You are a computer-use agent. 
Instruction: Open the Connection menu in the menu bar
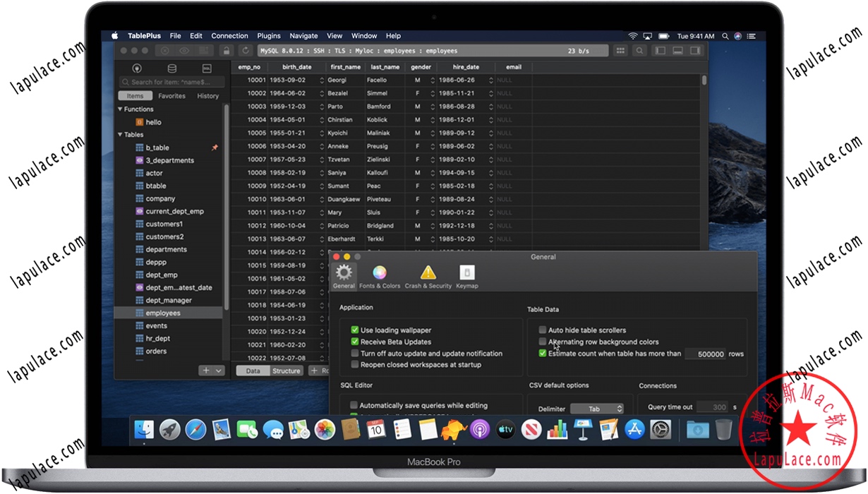click(229, 35)
